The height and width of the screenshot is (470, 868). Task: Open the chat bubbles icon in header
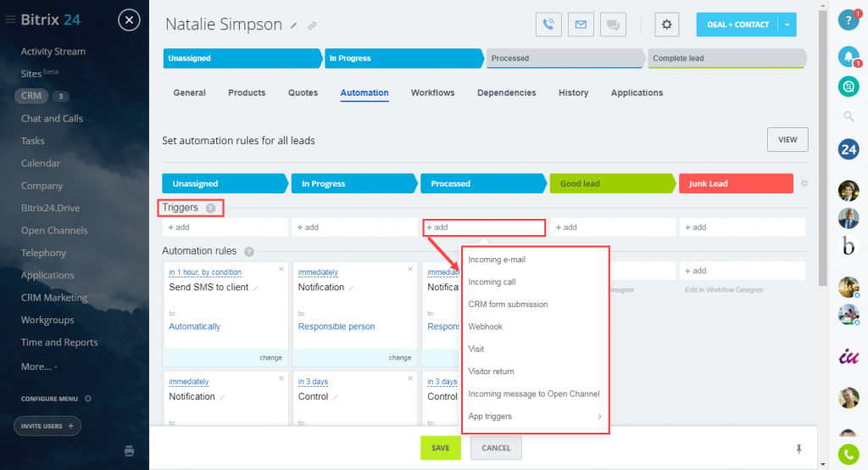point(613,25)
